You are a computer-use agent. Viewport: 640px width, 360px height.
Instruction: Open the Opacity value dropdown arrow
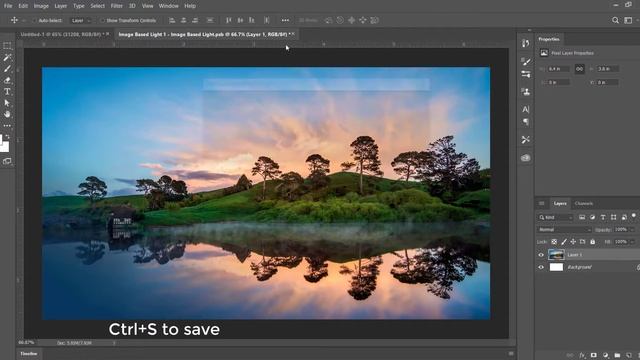click(x=632, y=230)
